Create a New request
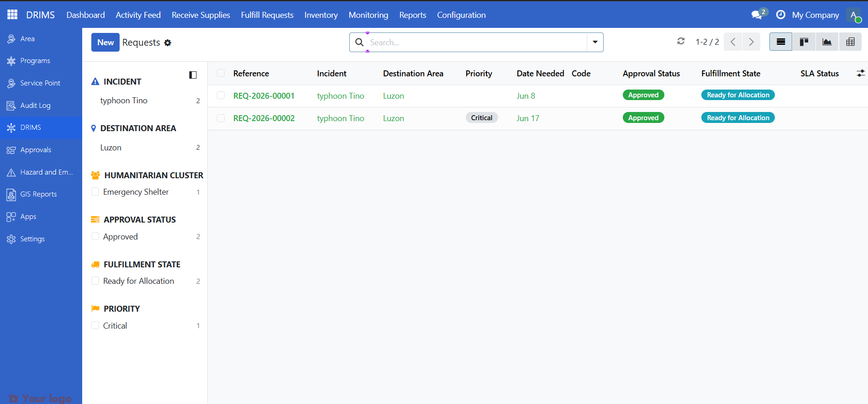Viewport: 868px width, 404px height. (x=105, y=42)
